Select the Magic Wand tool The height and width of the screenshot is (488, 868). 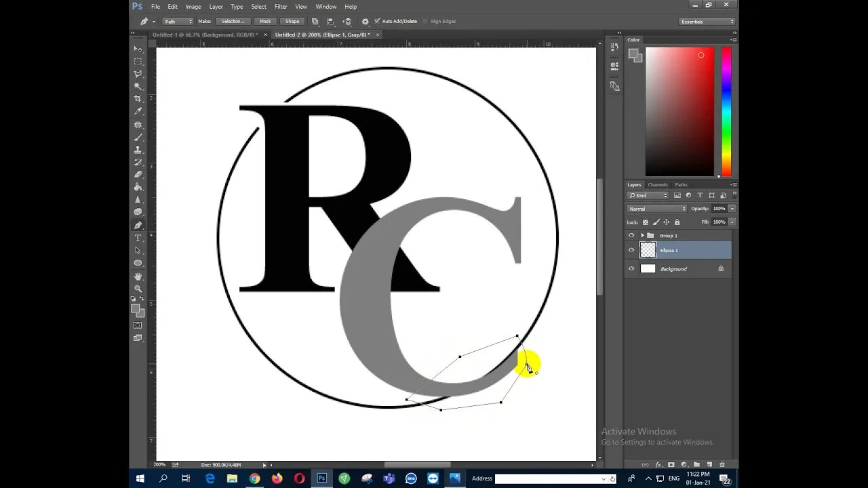point(138,86)
